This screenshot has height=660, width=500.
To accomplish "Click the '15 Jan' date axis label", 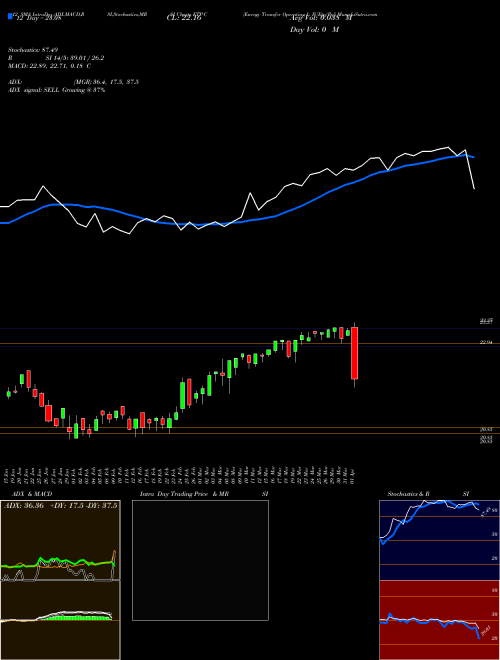I will pyautogui.click(x=8, y=475).
